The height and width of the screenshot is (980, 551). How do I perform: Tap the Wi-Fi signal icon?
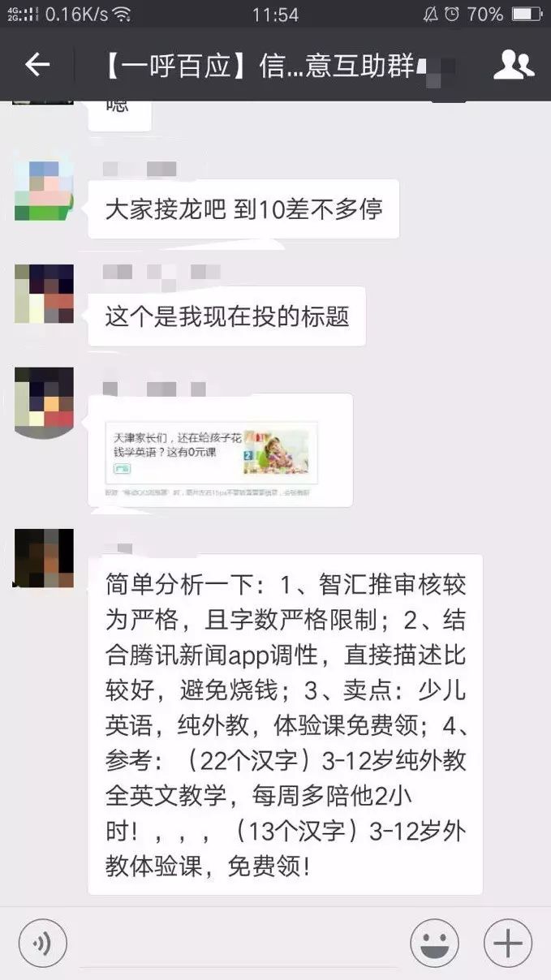[122, 15]
